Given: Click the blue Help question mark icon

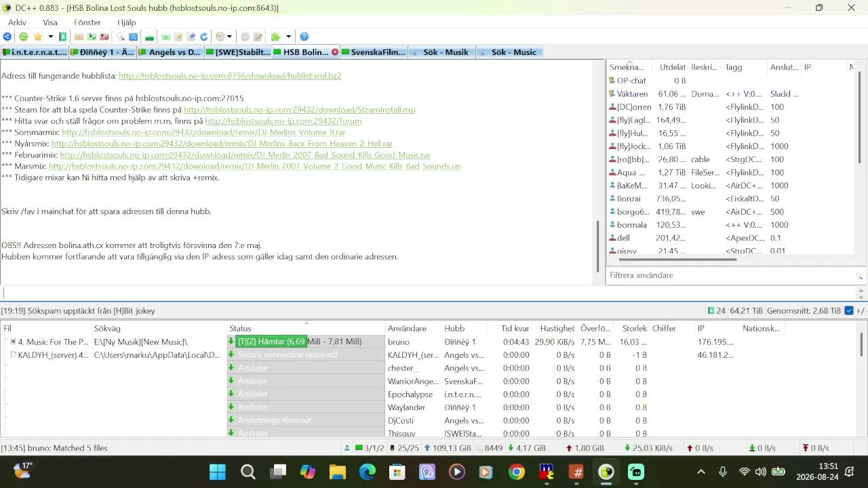Looking at the screenshot, I should [304, 37].
